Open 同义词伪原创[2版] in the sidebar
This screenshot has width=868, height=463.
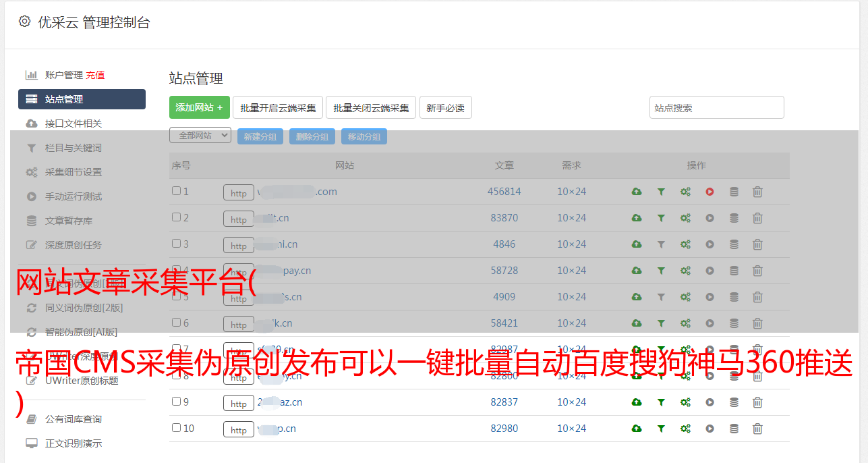(x=84, y=308)
